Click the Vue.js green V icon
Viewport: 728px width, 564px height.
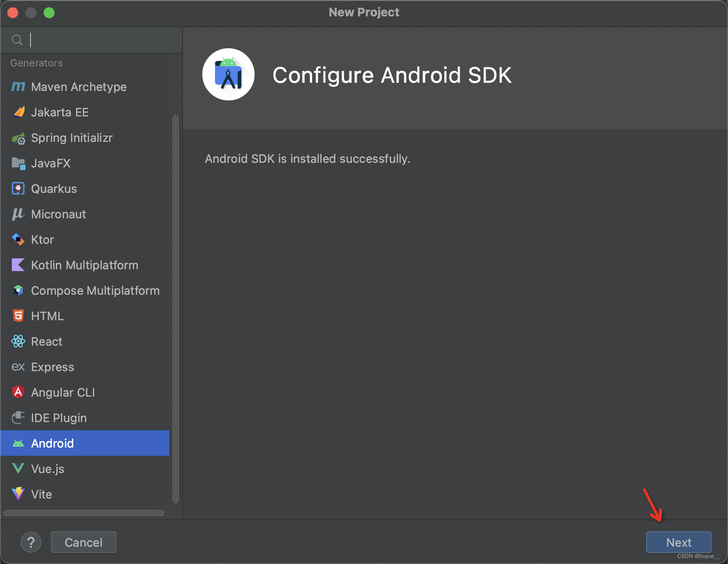[18, 468]
